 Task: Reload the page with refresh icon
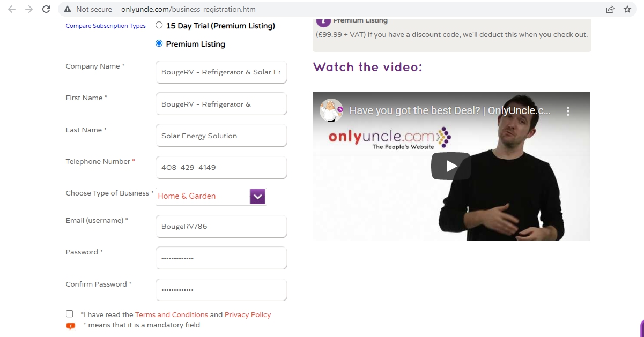click(x=46, y=9)
